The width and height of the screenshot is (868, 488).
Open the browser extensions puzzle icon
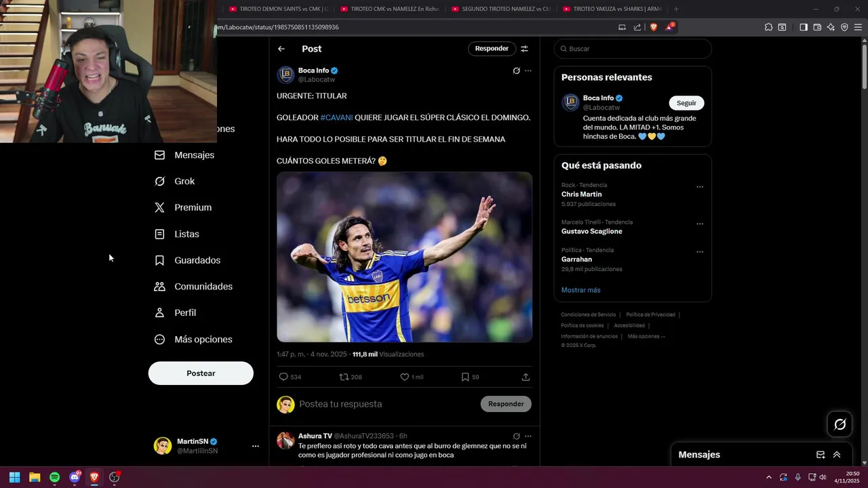click(768, 27)
